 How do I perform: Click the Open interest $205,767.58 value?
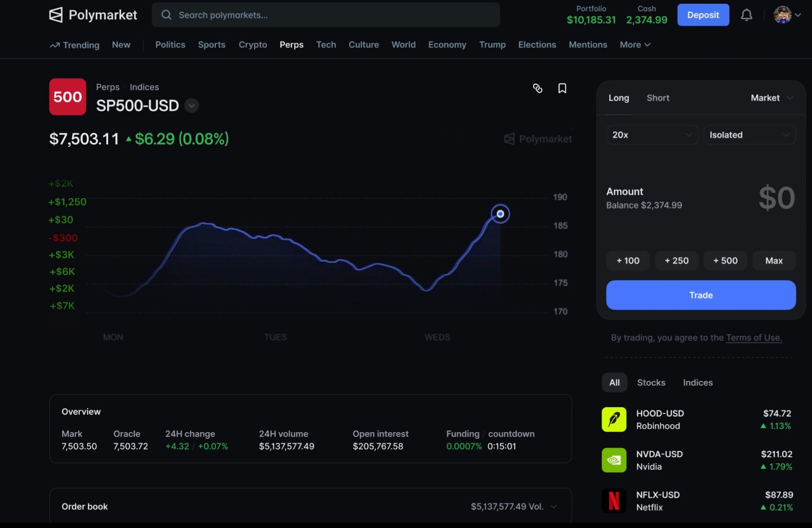click(378, 446)
